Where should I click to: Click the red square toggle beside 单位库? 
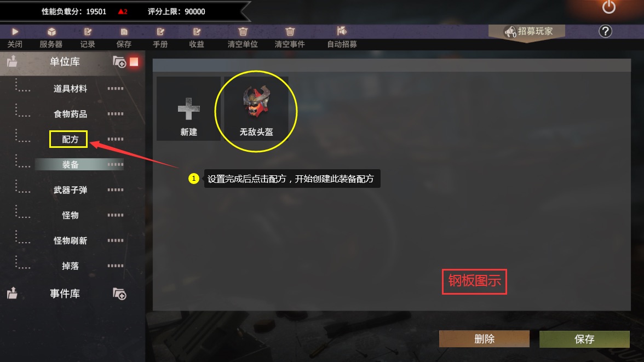click(134, 62)
